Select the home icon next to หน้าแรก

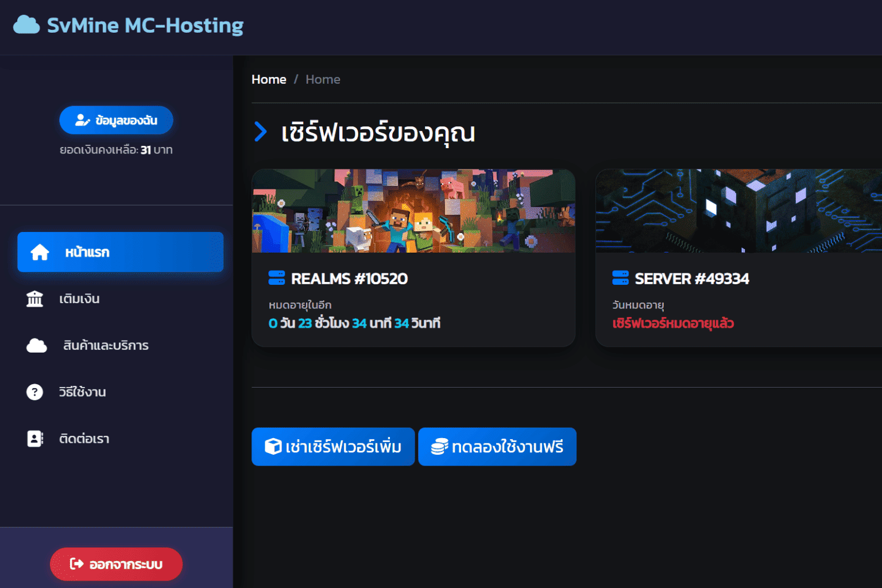pos(40,252)
